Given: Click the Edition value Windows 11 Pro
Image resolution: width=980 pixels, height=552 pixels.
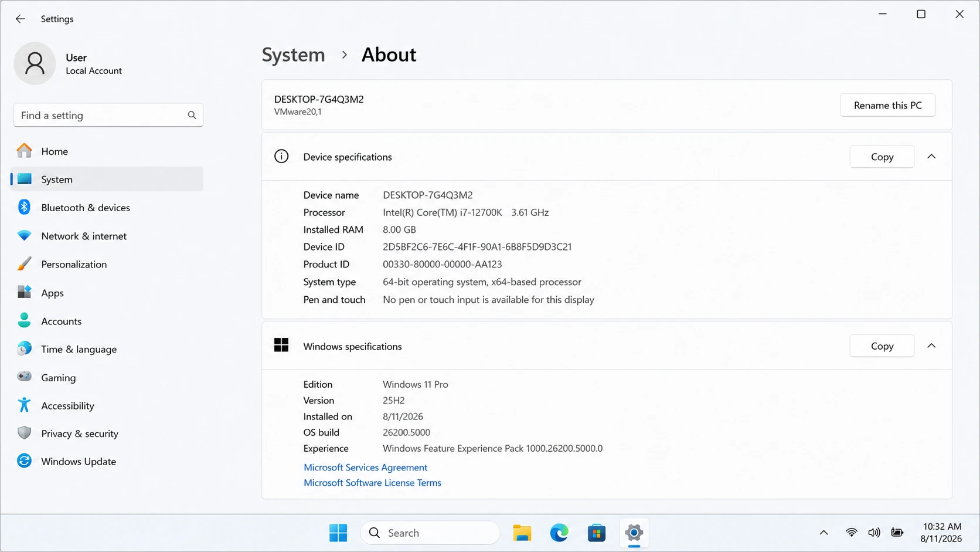Looking at the screenshot, I should [x=416, y=384].
